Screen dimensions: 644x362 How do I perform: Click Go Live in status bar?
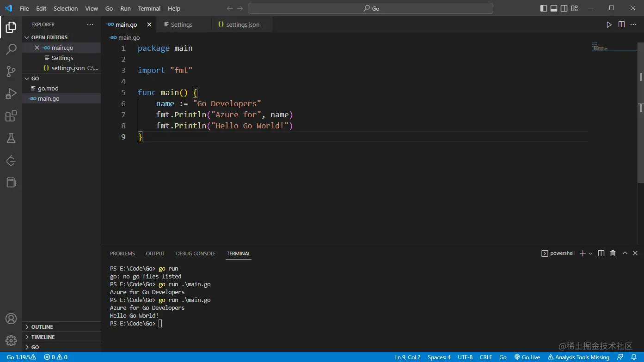[527, 357]
